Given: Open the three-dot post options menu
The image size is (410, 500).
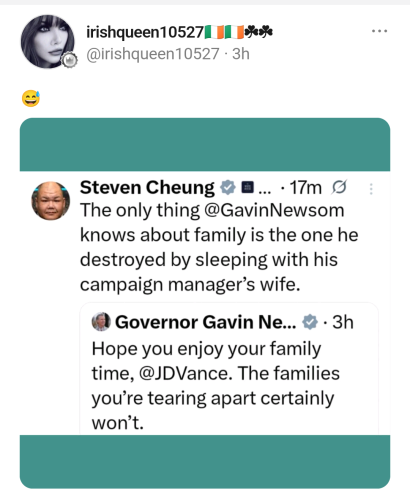Looking at the screenshot, I should (x=379, y=31).
